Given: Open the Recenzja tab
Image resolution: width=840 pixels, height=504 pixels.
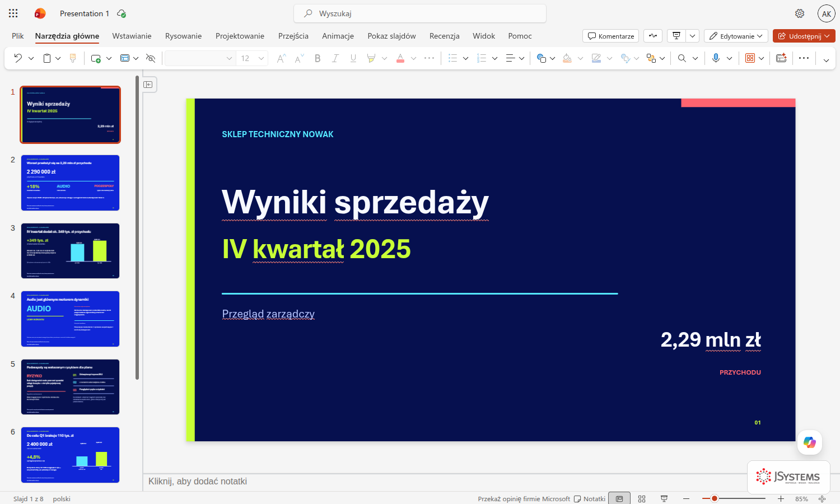Looking at the screenshot, I should coord(445,36).
